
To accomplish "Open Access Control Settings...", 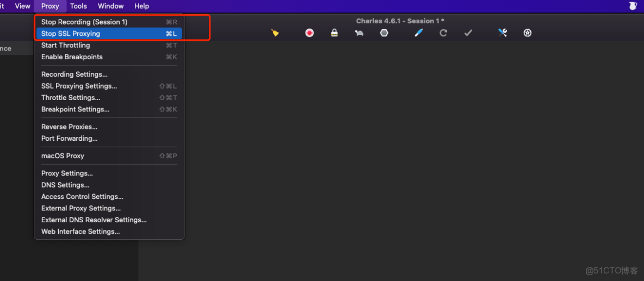I will (109, 197).
